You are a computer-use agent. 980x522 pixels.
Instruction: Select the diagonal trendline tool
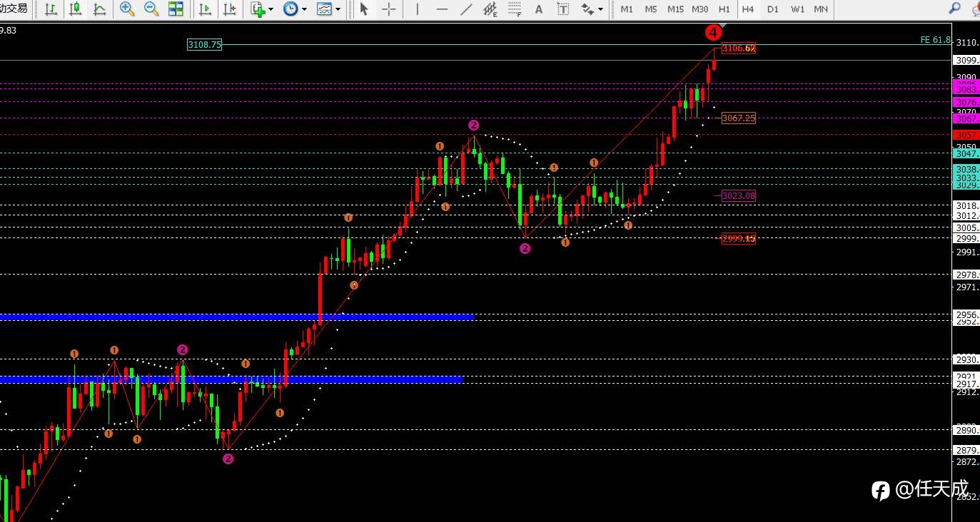(x=466, y=9)
